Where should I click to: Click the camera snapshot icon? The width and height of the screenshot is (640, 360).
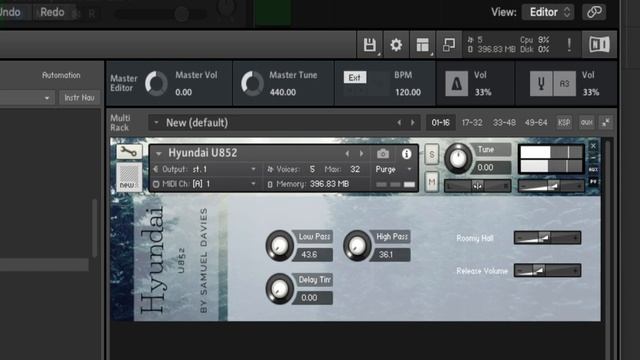(x=383, y=154)
